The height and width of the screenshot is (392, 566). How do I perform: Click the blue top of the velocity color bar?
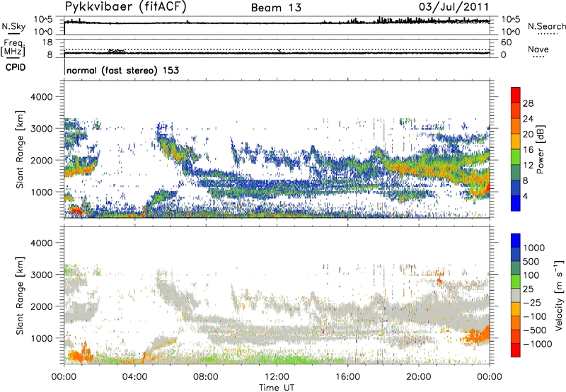coord(516,241)
